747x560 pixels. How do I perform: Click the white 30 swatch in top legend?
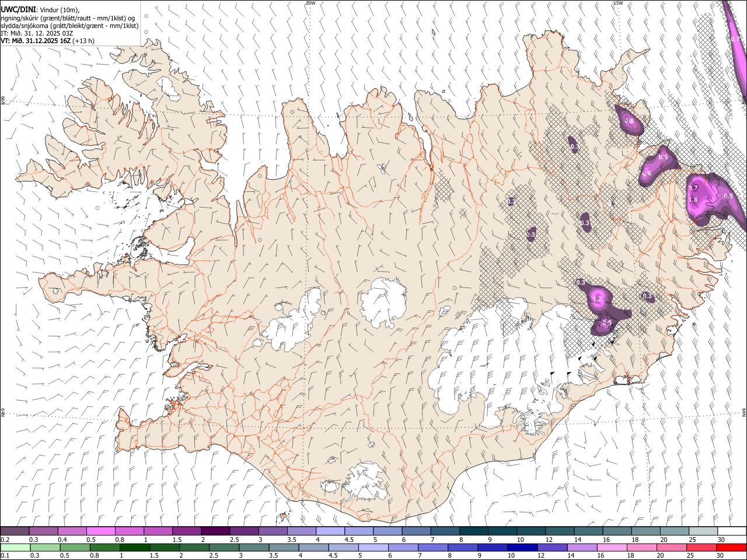coord(732,531)
